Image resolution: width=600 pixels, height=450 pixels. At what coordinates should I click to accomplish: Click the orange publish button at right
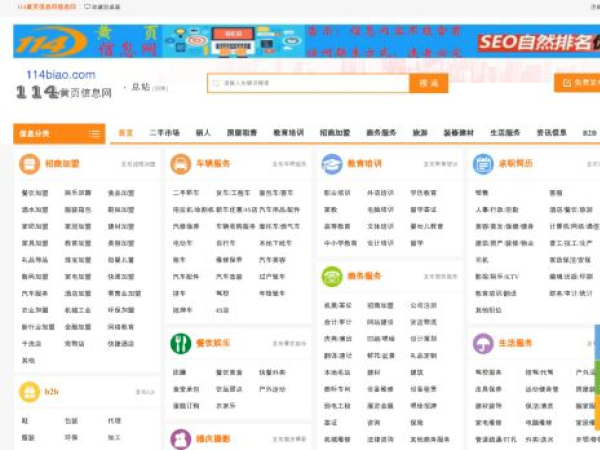[x=577, y=83]
